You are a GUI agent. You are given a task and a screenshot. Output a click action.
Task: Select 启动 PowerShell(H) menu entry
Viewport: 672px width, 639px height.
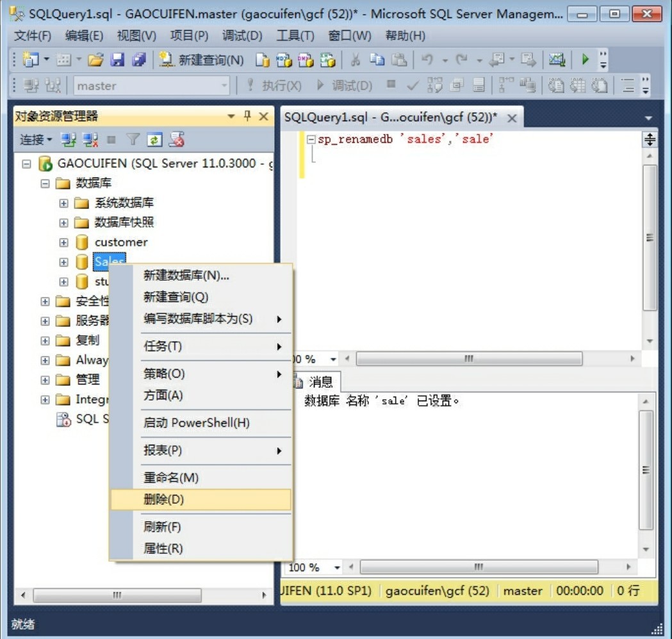[201, 423]
